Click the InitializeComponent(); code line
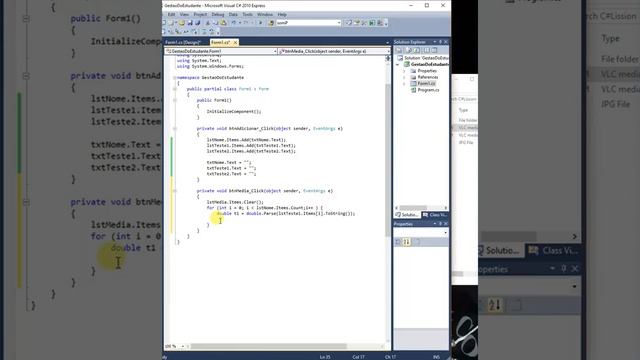Screen dimensions: 640x360 [234, 111]
